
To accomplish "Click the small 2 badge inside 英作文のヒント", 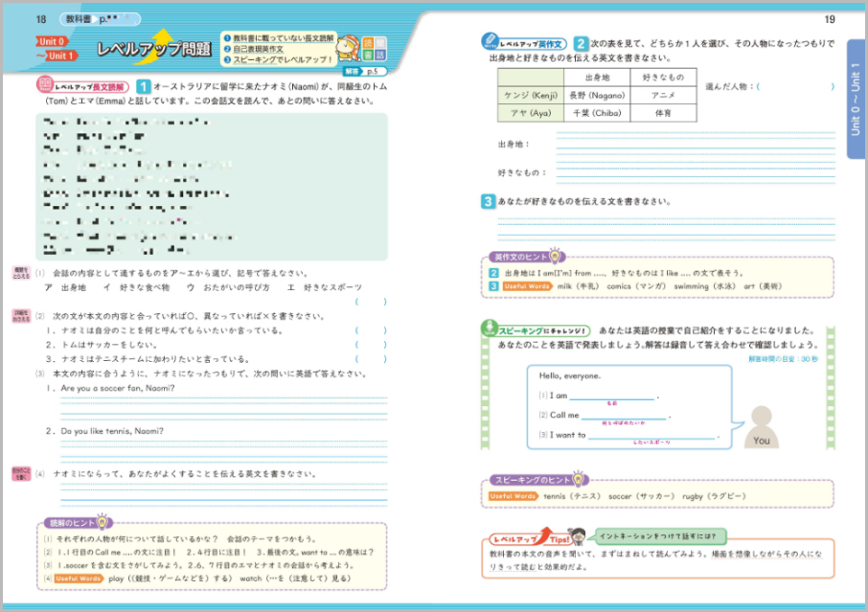I will pos(493,273).
